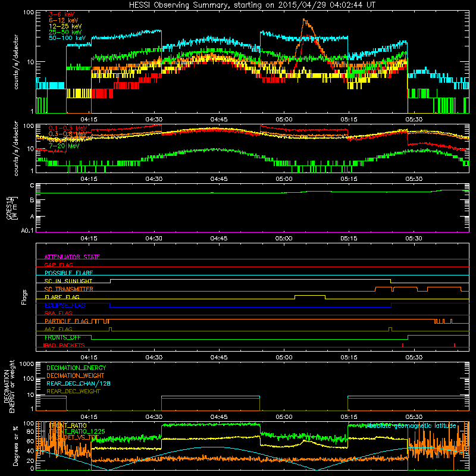Click the REAR_DEC_CHAN/128 legend label
476x476 pixels.
(79, 383)
